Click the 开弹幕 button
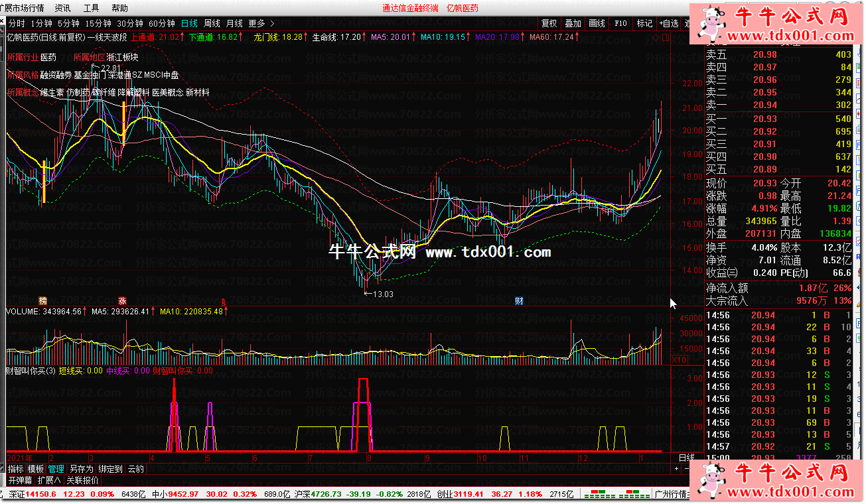The height and width of the screenshot is (504, 866). coord(21,480)
